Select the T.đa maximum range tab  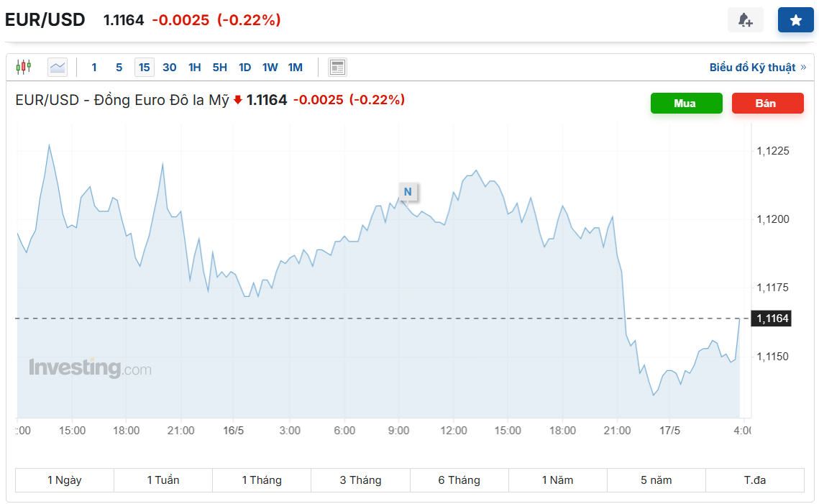[x=755, y=480]
